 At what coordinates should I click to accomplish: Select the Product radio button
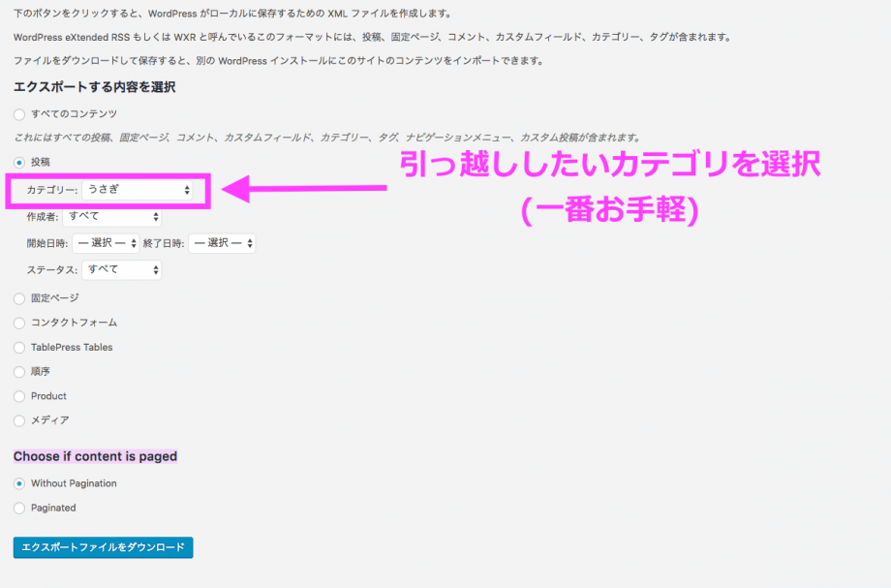[x=19, y=396]
